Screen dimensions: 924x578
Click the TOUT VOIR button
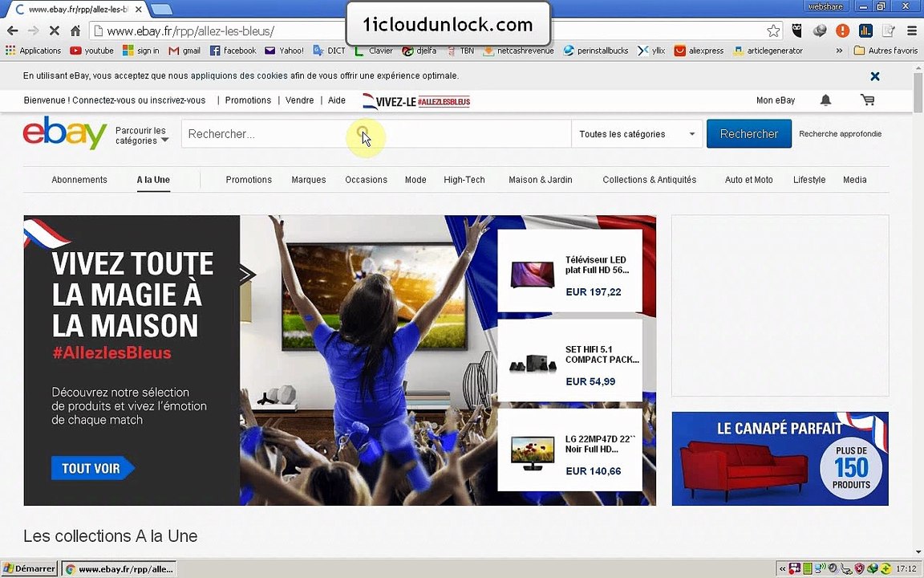click(92, 468)
